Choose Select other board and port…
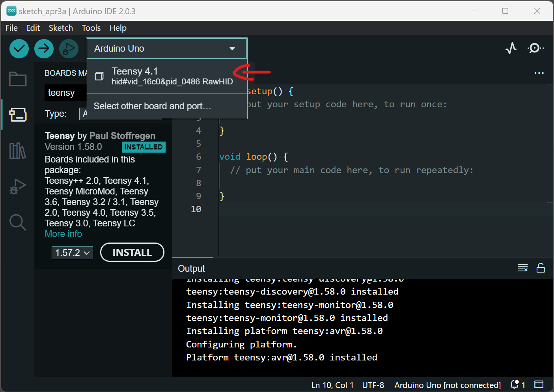 (x=167, y=106)
